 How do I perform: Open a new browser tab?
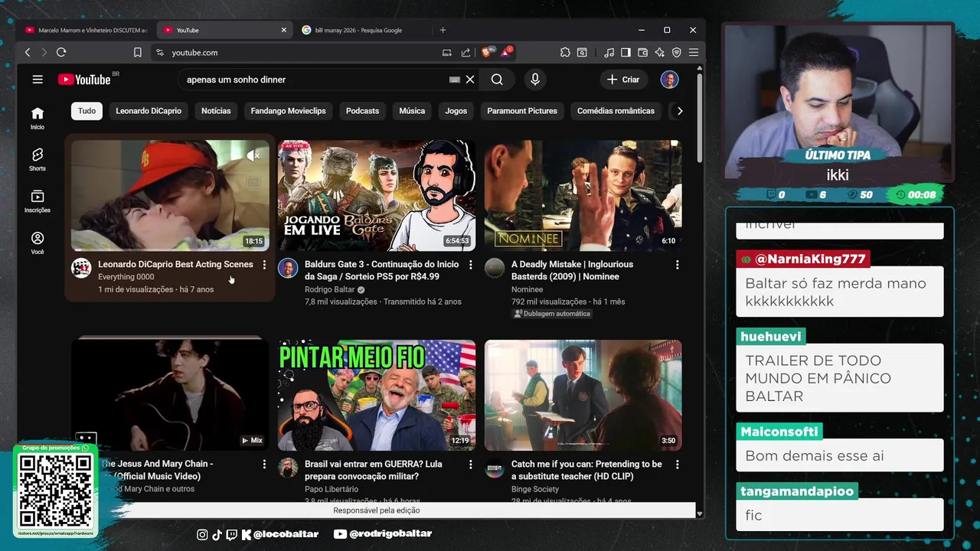click(443, 30)
